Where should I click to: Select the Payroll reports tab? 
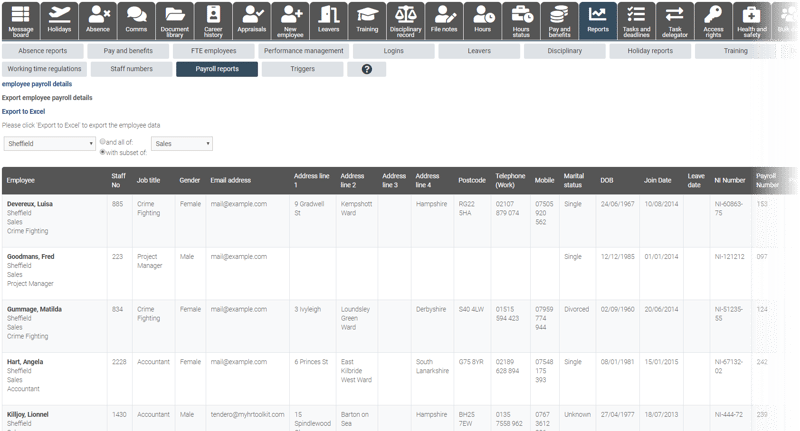click(217, 69)
